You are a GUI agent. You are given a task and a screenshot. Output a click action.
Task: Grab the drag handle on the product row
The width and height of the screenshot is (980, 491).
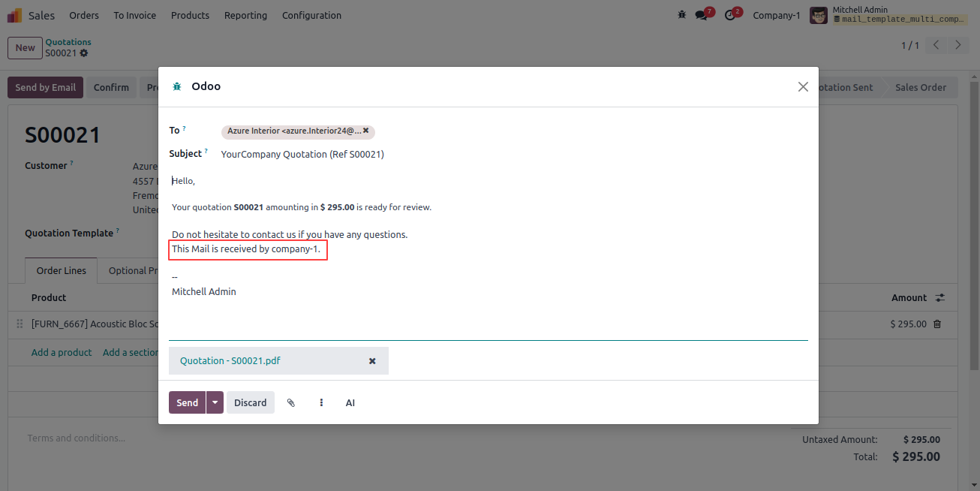[x=19, y=324]
